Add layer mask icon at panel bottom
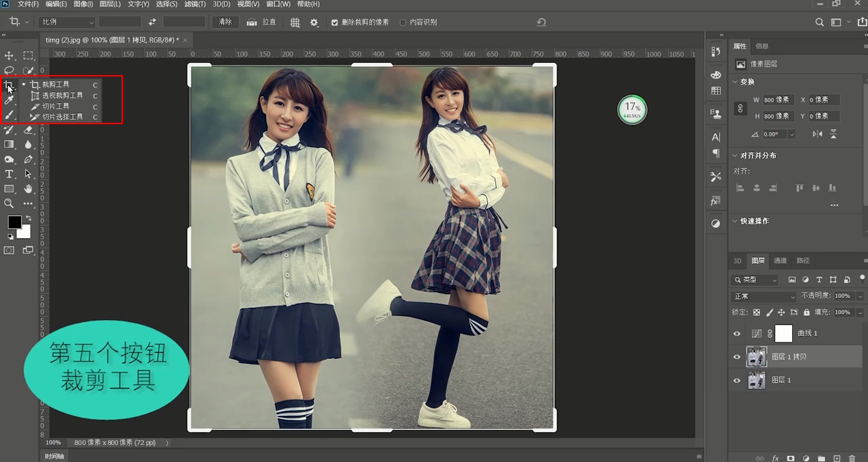Image resolution: width=868 pixels, height=462 pixels. point(791,459)
